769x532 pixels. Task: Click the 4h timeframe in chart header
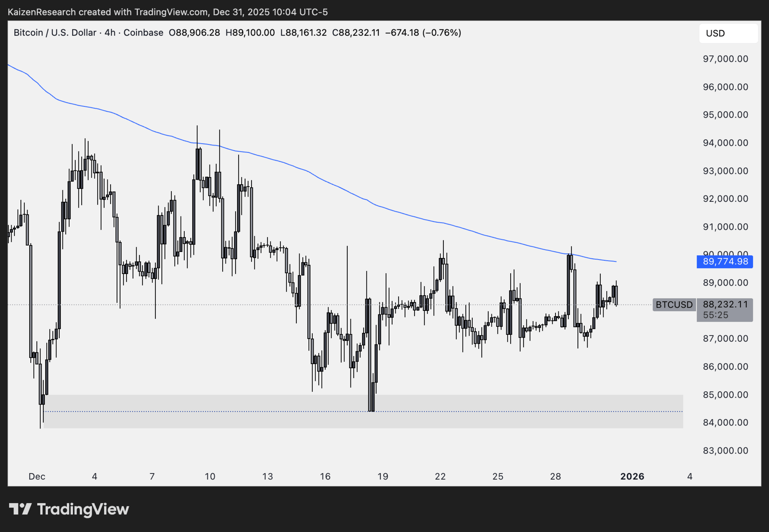click(110, 32)
